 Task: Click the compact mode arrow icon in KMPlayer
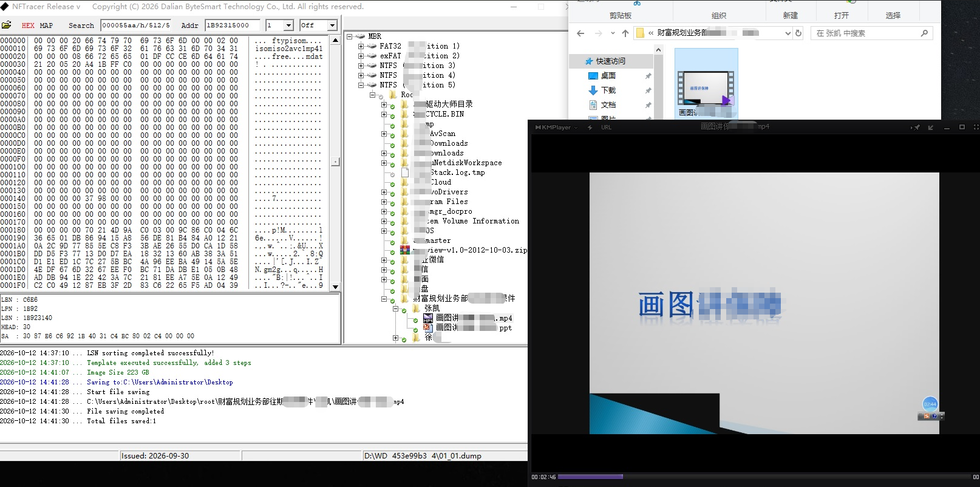[x=931, y=128]
